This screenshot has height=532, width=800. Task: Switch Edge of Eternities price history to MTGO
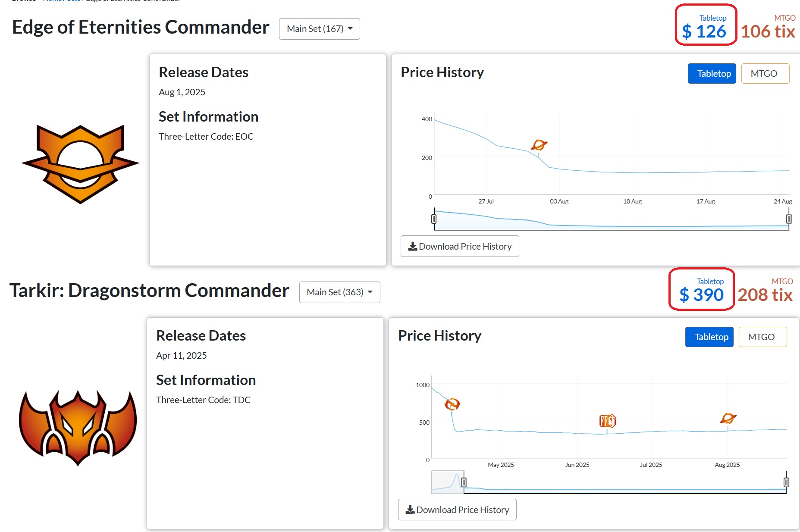pos(765,74)
